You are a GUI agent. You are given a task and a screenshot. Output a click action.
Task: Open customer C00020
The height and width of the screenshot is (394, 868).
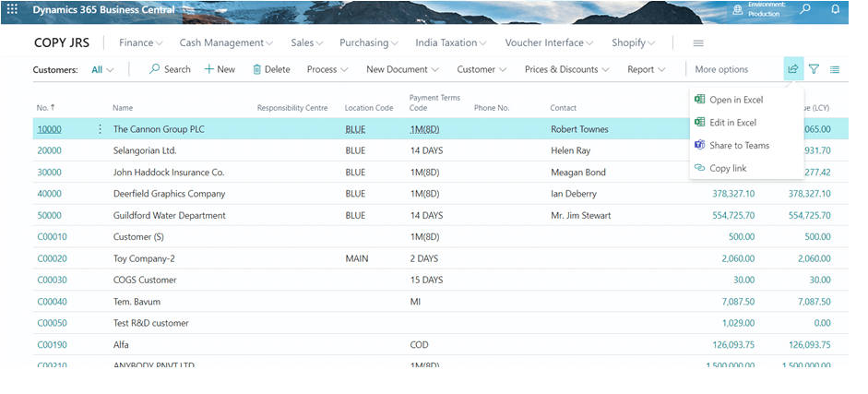pyautogui.click(x=52, y=258)
